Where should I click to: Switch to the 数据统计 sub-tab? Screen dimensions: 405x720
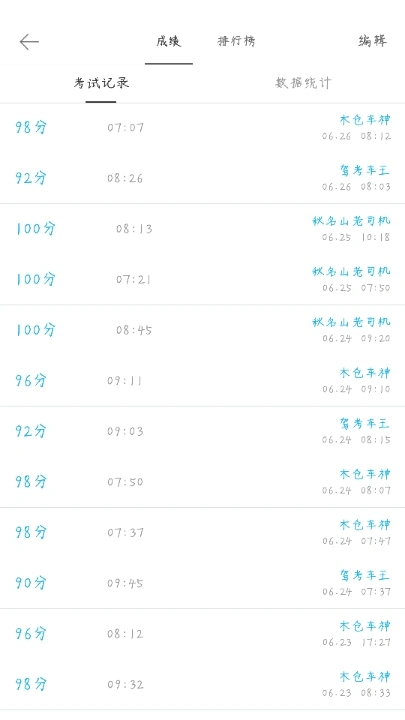(304, 83)
